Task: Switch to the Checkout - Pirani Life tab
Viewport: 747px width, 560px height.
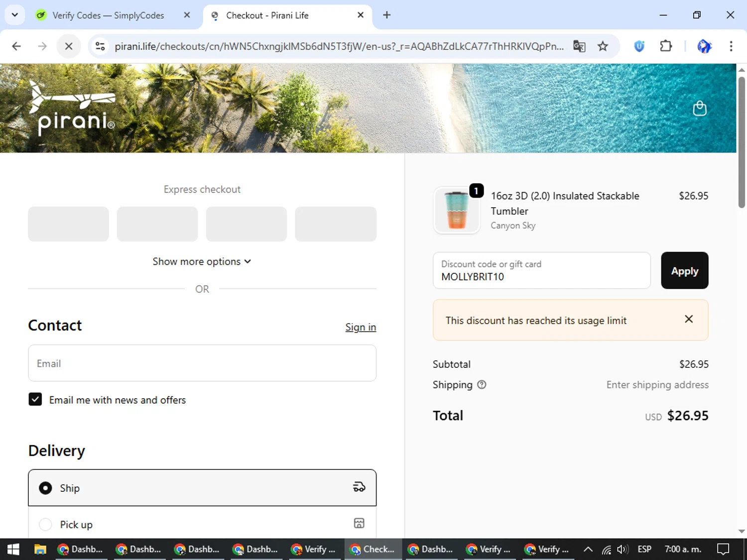Action: (x=287, y=15)
